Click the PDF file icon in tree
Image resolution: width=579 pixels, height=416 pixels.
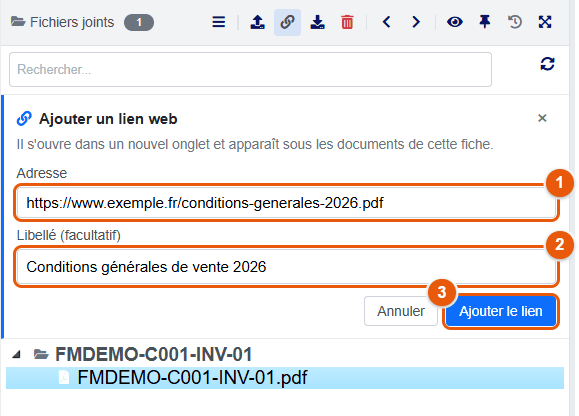[64, 377]
